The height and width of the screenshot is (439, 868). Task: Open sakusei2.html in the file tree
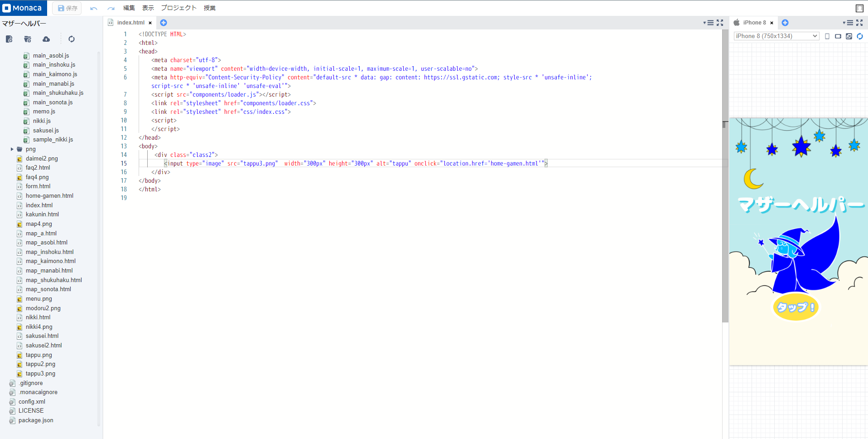click(43, 346)
